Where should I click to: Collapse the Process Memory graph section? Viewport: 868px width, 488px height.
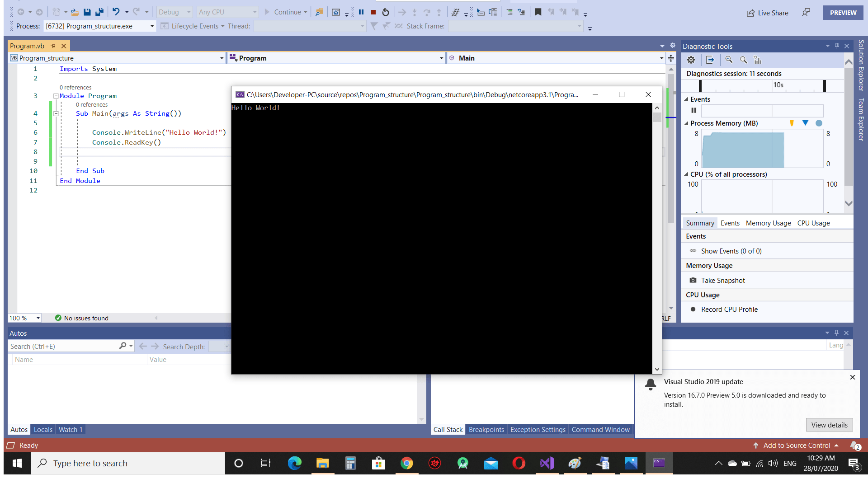[686, 123]
